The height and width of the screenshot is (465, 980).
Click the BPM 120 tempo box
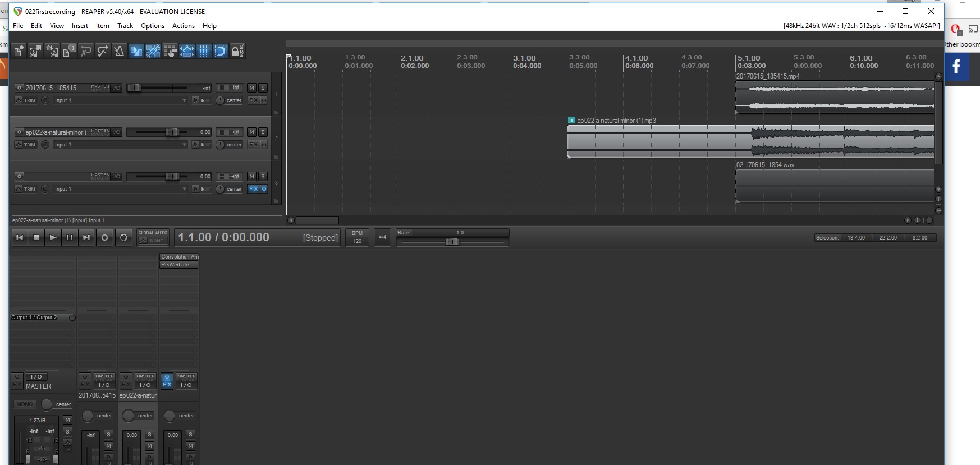(357, 237)
